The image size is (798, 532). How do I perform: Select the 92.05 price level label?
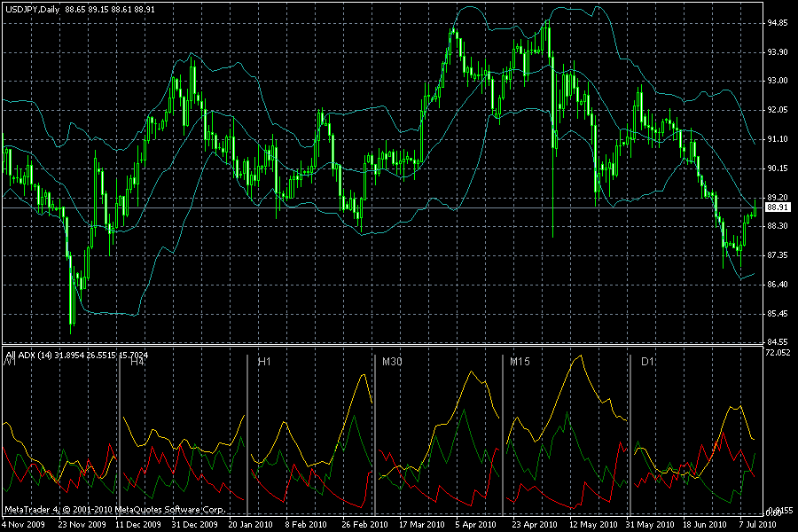click(x=777, y=110)
